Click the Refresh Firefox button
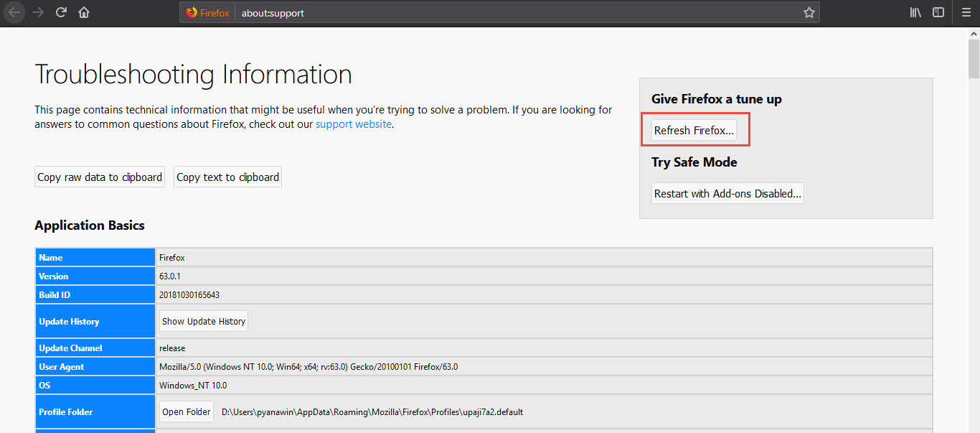Screen dimensions: 980x433 pos(694,130)
